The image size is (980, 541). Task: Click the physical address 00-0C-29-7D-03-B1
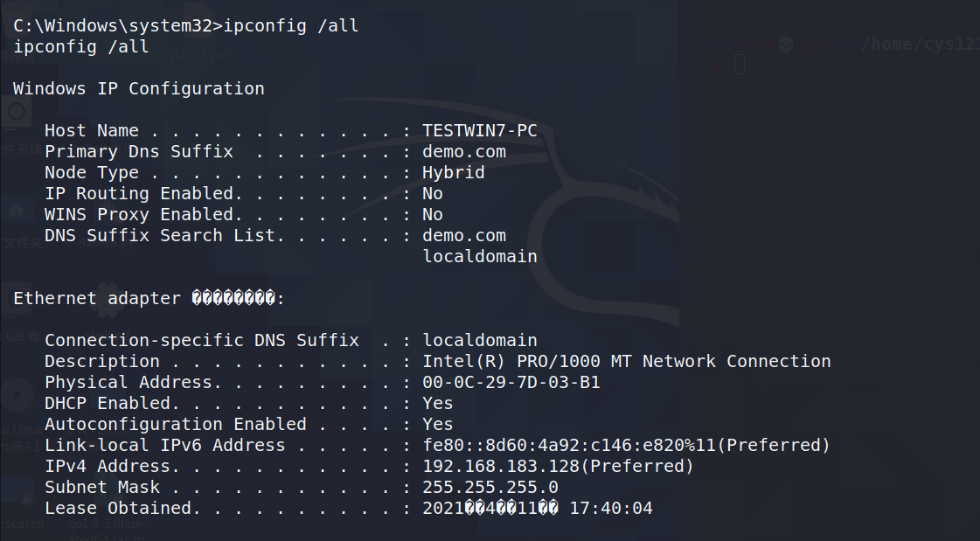[511, 382]
